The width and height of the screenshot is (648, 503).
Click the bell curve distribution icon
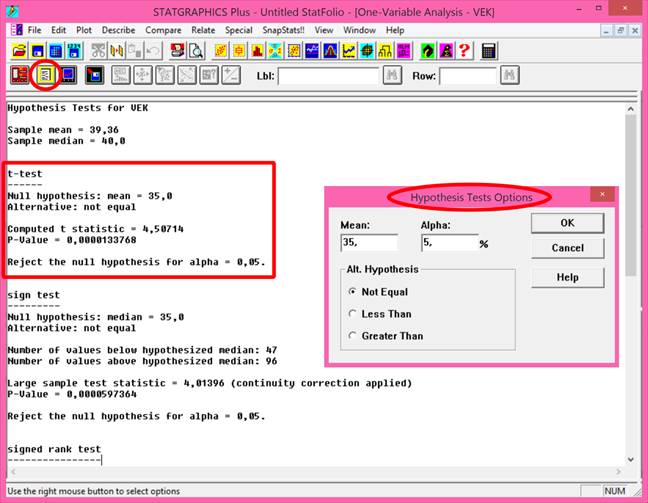330,51
